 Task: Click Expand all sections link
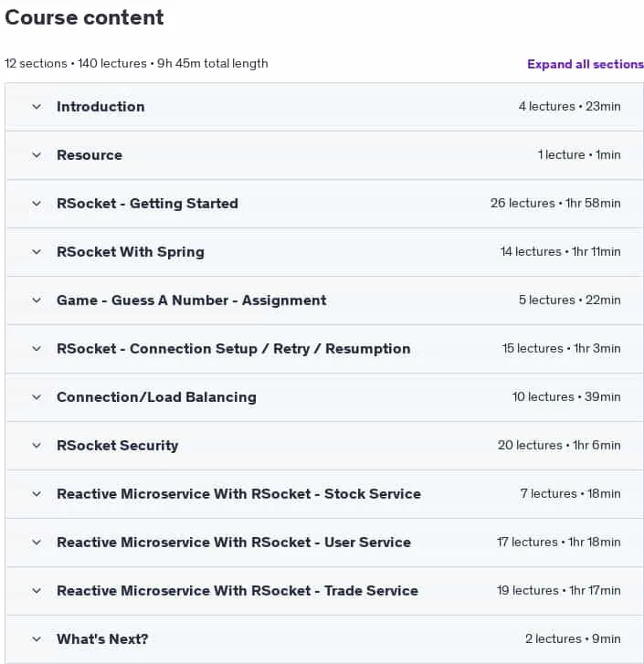click(586, 64)
